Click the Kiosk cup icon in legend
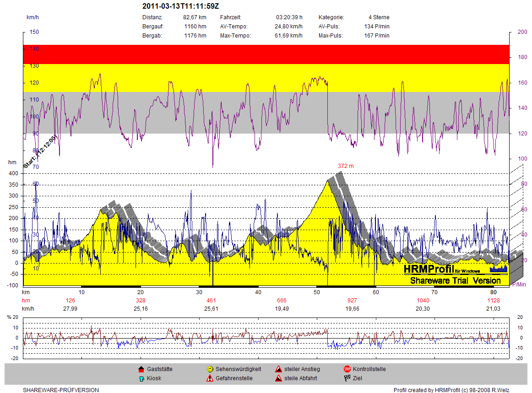The width and height of the screenshot is (532, 393). point(141,378)
